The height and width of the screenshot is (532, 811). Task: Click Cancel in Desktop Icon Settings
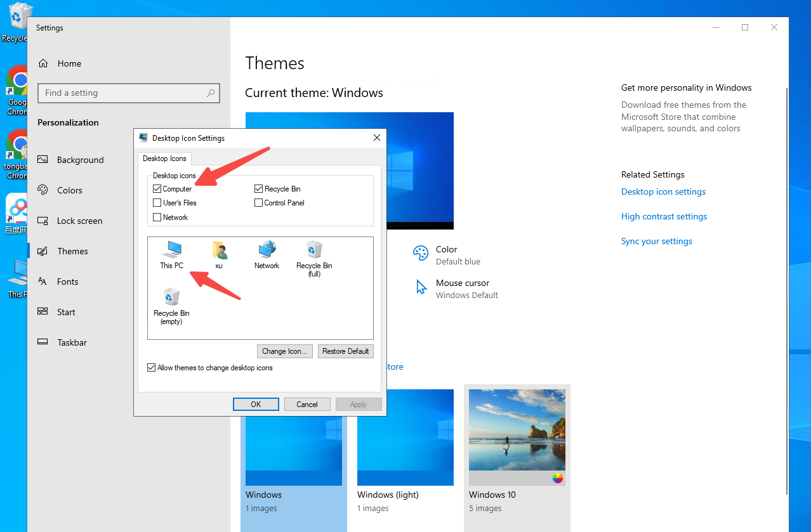click(307, 405)
